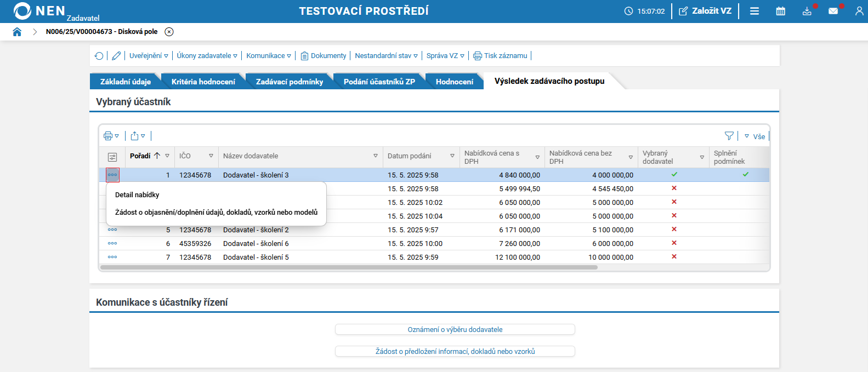Click Tisk záznamu print option
This screenshot has height=372, width=868.
500,56
